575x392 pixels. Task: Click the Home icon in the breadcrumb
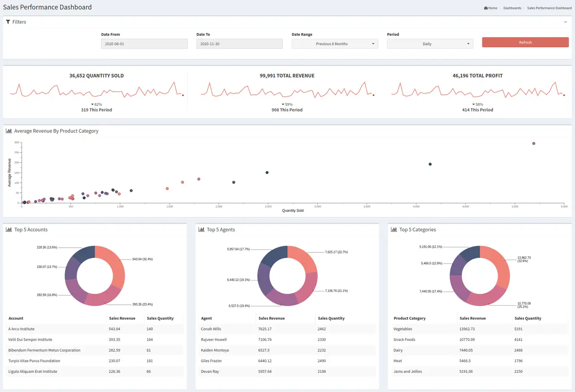486,8
